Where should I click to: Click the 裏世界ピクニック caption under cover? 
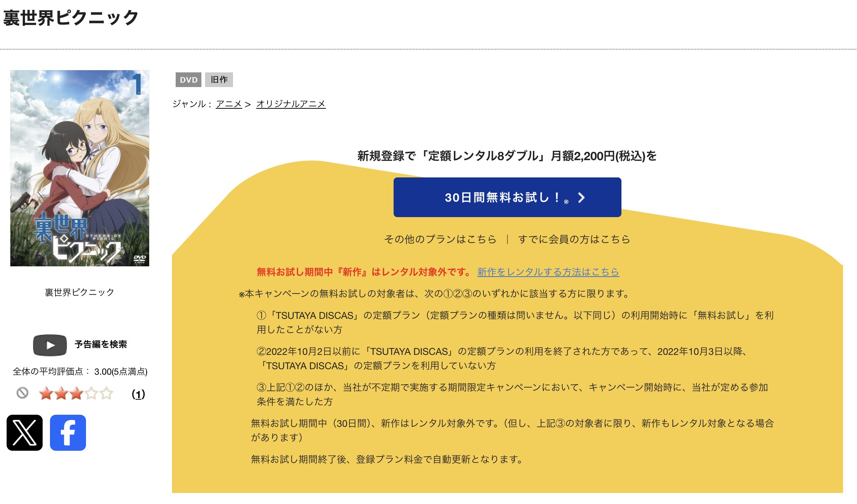tap(79, 292)
